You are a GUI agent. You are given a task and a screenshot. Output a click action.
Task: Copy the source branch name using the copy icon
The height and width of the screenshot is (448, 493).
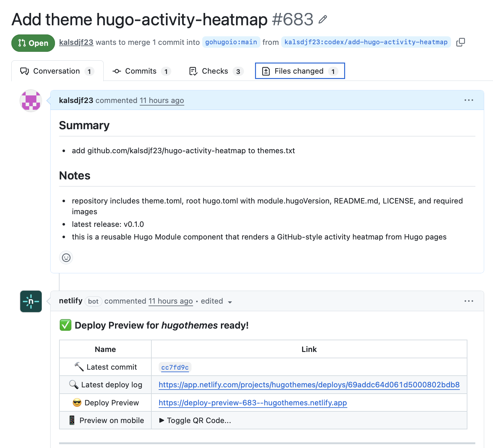(460, 42)
